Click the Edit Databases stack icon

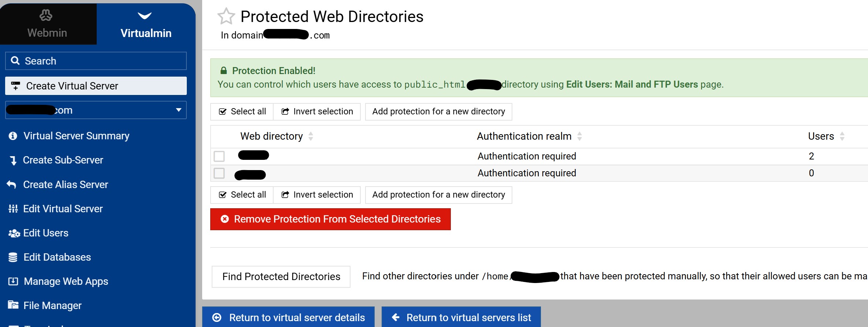point(13,257)
